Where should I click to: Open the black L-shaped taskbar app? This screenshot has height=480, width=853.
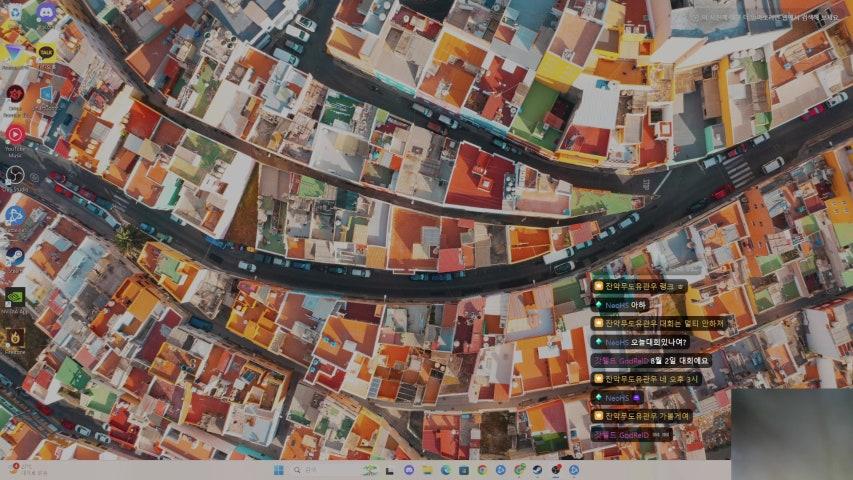tap(390, 470)
